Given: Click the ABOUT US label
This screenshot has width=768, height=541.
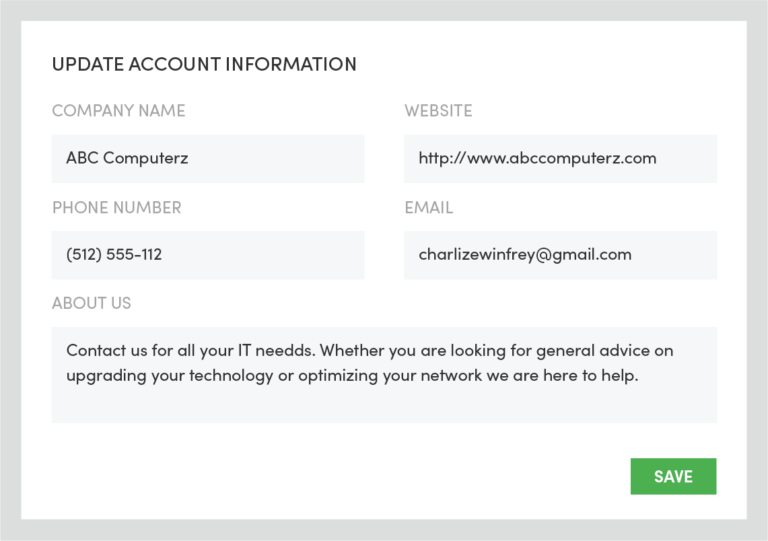Looking at the screenshot, I should coord(92,303).
